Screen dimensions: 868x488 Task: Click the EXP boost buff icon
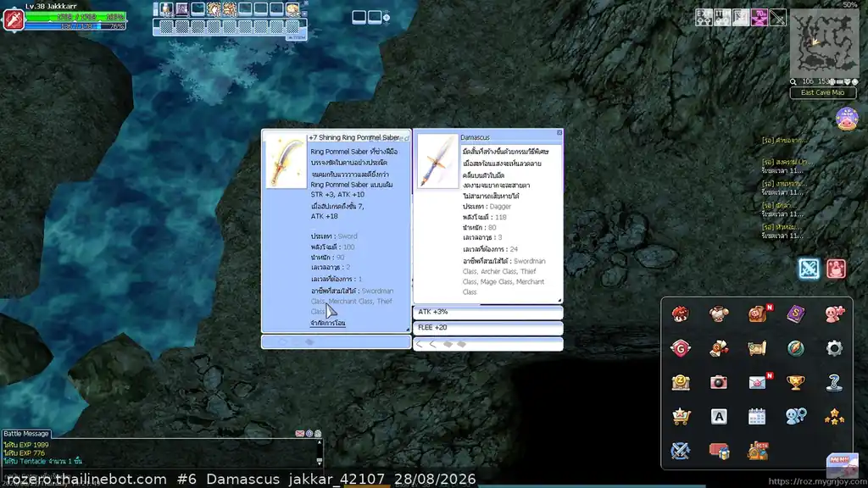tap(704, 18)
